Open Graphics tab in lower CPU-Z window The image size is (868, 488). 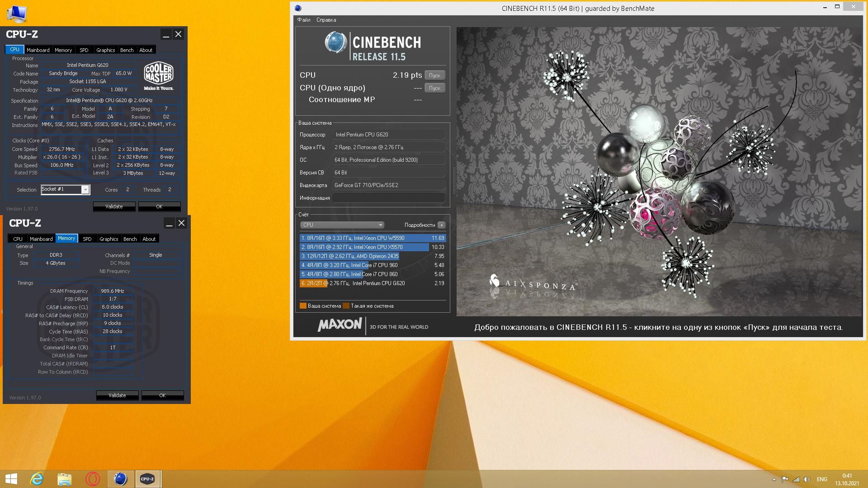109,239
